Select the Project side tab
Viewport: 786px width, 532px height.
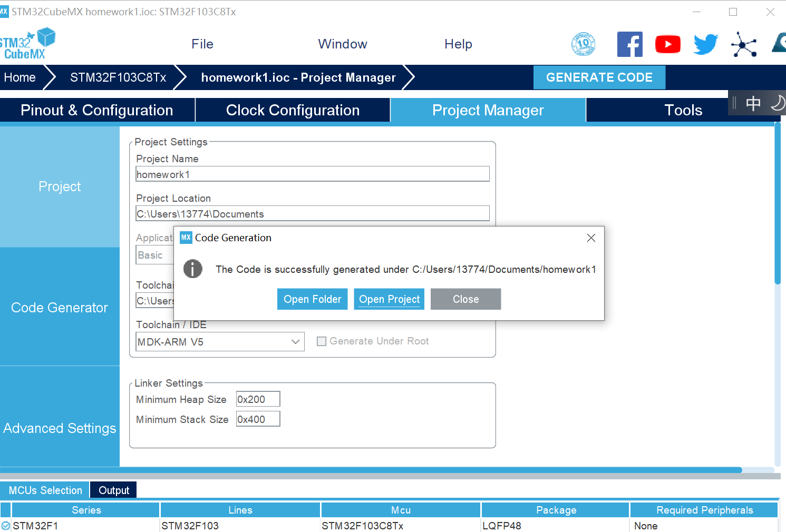click(x=60, y=186)
